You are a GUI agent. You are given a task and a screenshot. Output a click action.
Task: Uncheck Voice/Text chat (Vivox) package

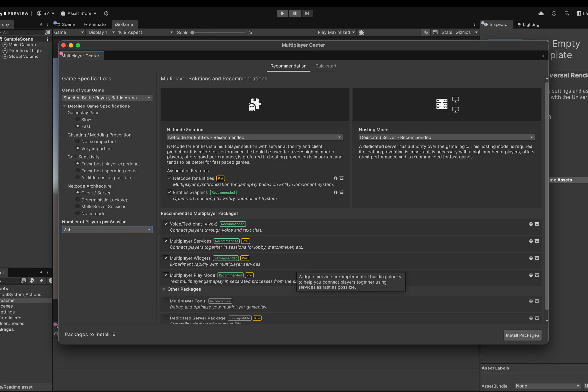[x=166, y=224]
